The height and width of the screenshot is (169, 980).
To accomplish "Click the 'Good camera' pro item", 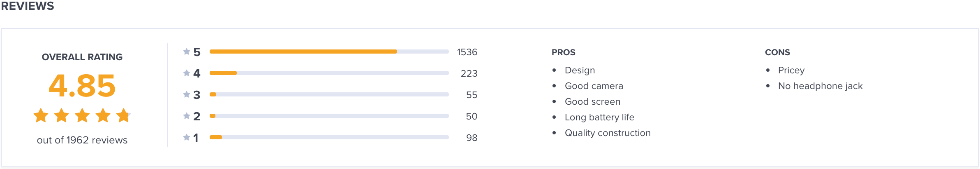I will click(x=594, y=86).
